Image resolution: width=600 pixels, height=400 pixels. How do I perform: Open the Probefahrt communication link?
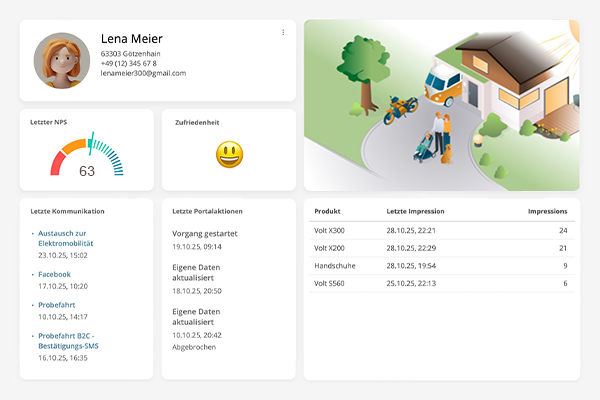[x=56, y=304]
